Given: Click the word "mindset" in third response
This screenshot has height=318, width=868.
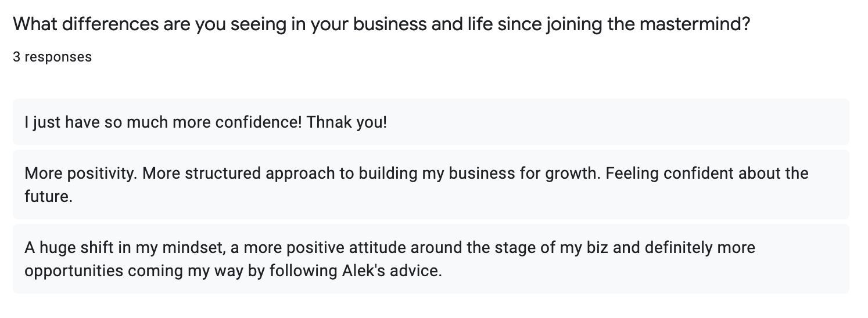Looking at the screenshot, I should point(193,248).
